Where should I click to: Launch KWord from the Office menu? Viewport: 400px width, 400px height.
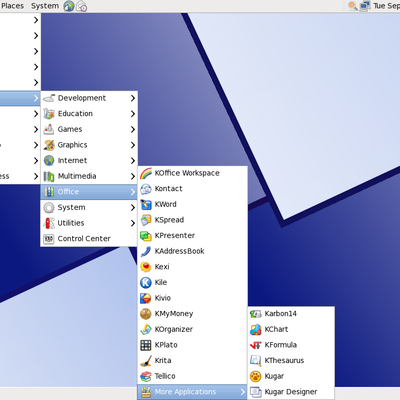(x=192, y=204)
